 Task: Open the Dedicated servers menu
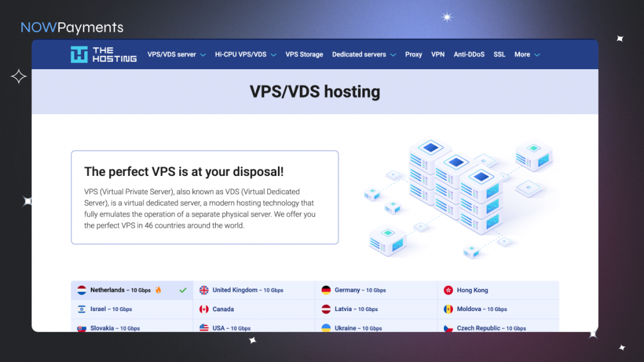(359, 54)
